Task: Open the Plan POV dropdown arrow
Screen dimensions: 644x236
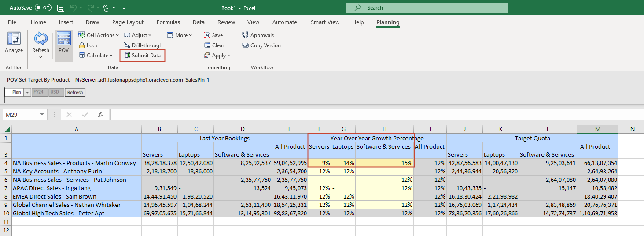Action: click(27, 92)
